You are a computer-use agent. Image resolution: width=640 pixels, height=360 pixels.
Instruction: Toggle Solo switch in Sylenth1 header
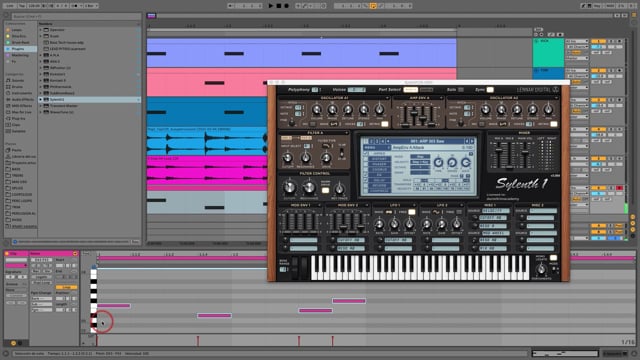point(461,89)
